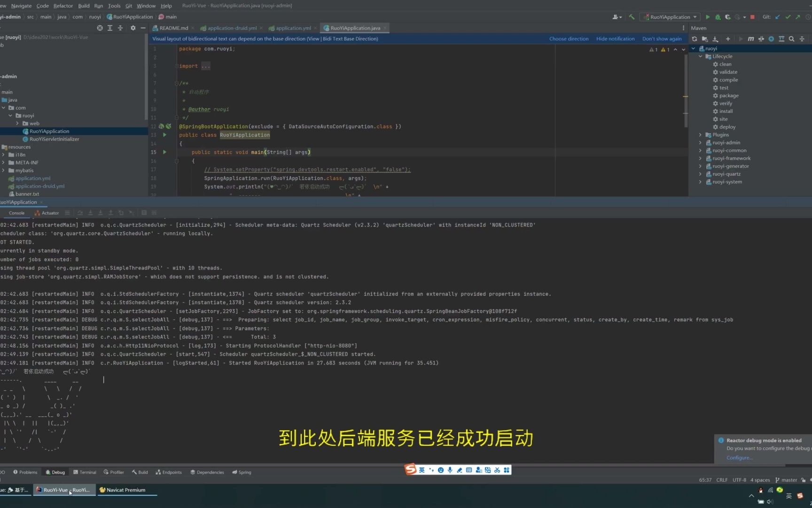Click the Don't show again link
The width and height of the screenshot is (812, 508).
coord(662,39)
